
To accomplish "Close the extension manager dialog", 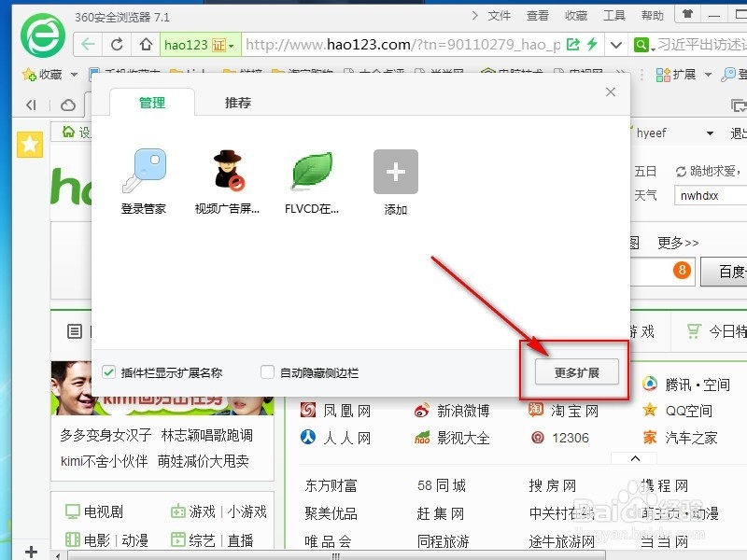I will click(x=611, y=91).
